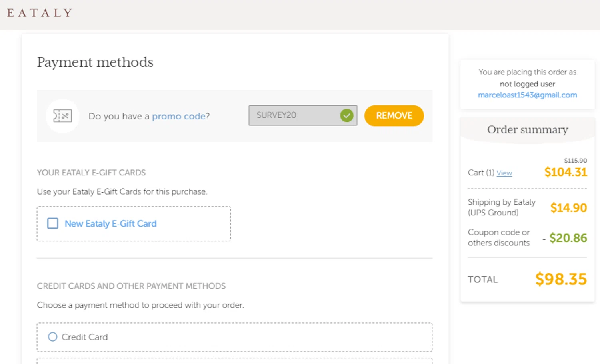Click YOUR EATALY E-GIFT CARDS section header
The image size is (600, 364).
click(x=91, y=173)
